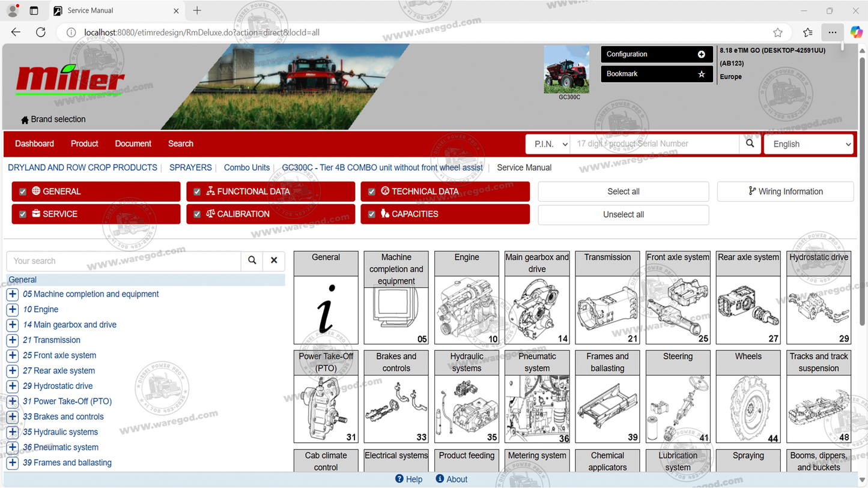Viewport: 868px width, 488px height.
Task: Refresh the browser page
Action: coord(41,32)
